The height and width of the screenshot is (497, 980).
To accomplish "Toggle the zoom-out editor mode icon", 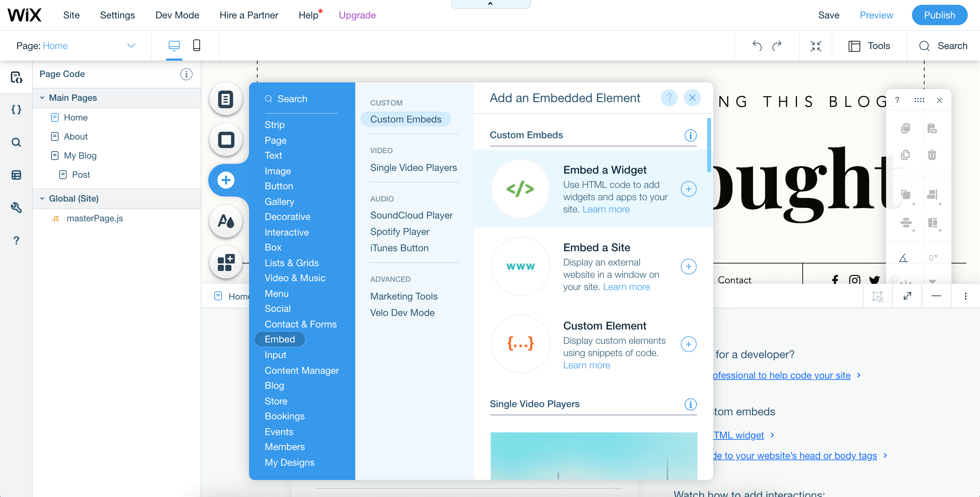I will 816,46.
